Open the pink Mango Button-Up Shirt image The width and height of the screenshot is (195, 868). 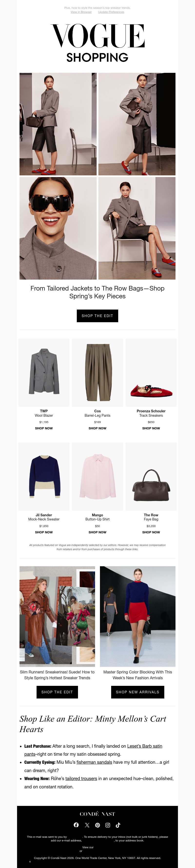point(97,476)
